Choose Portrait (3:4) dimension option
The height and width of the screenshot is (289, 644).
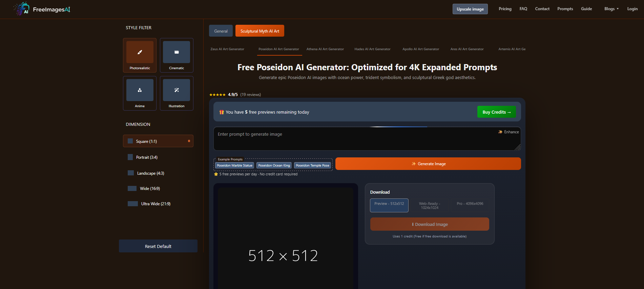click(x=158, y=157)
